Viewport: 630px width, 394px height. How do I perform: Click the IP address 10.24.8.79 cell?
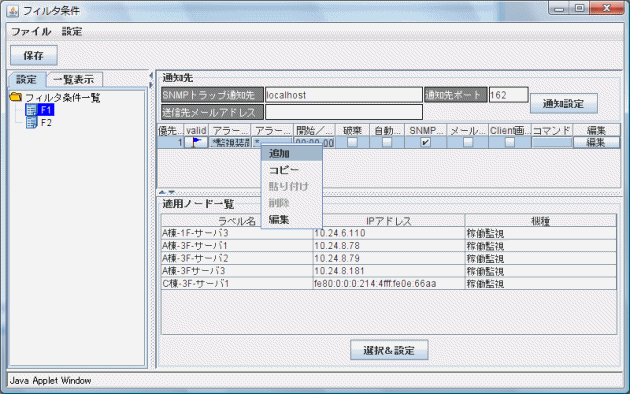click(x=389, y=258)
